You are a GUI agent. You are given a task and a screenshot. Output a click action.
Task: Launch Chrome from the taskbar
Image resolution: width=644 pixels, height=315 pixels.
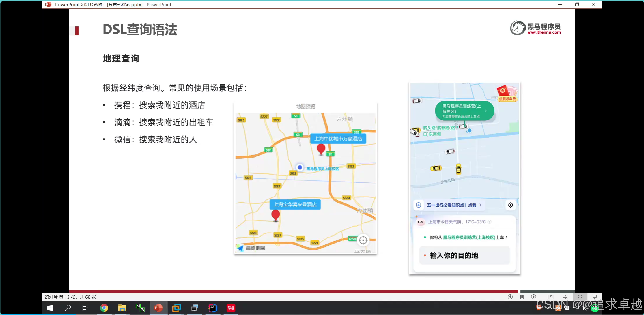(104, 308)
